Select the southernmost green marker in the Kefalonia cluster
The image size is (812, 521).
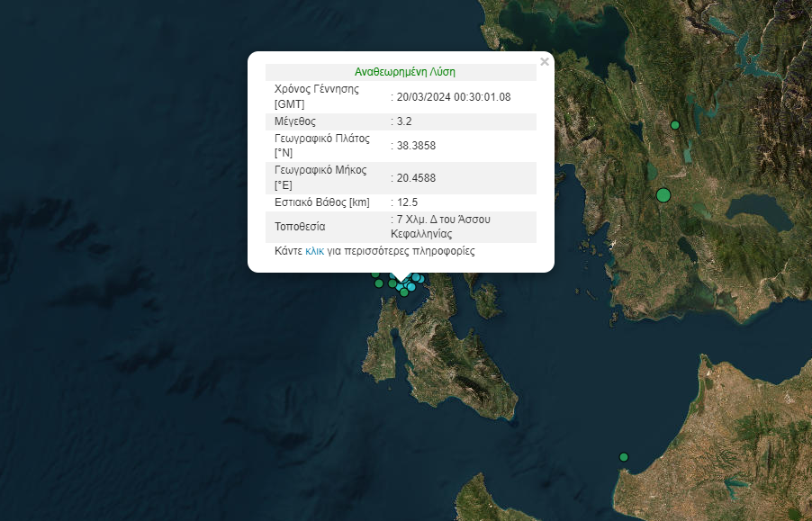click(x=404, y=292)
